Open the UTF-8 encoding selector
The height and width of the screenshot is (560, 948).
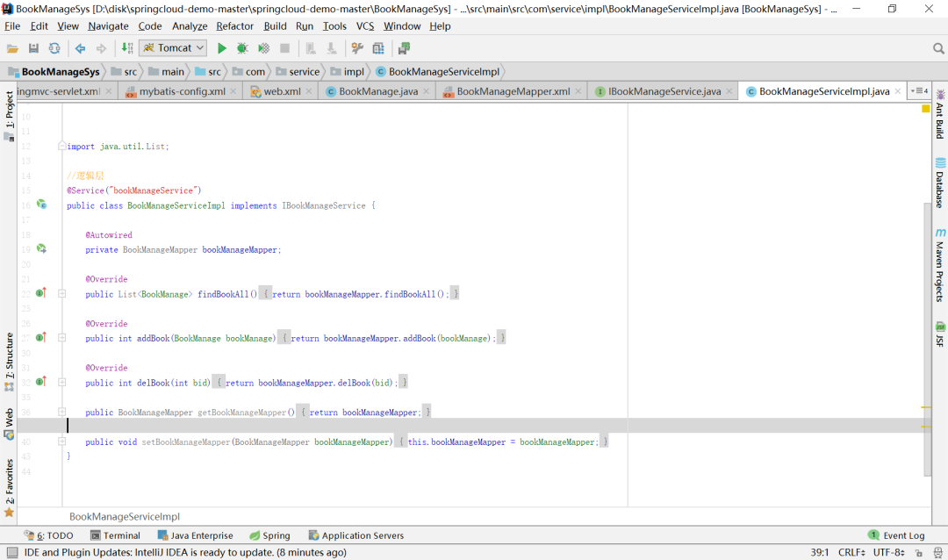(888, 553)
